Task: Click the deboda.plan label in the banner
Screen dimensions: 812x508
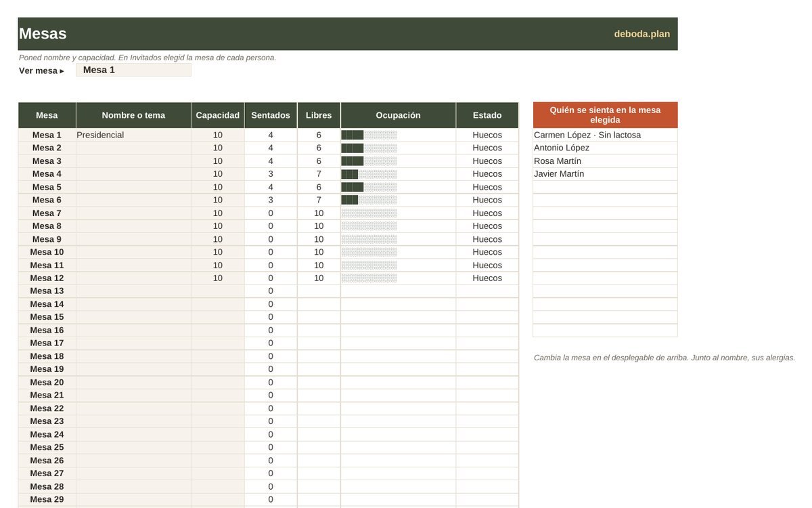Action: pyautogui.click(x=642, y=34)
